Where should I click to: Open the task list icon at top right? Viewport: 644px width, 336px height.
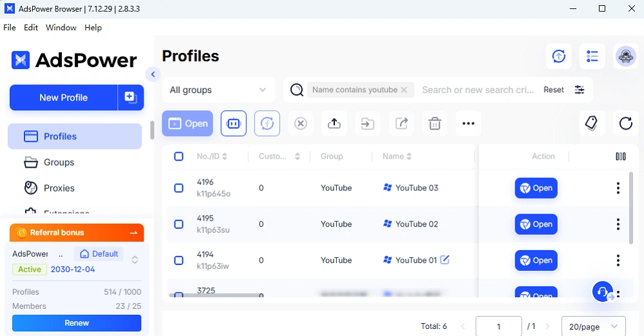592,56
